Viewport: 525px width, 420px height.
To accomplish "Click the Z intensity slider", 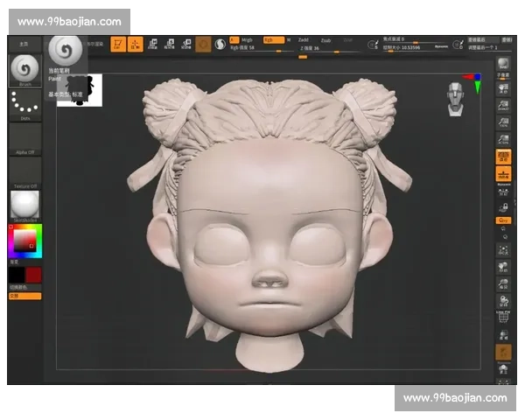I will pyautogui.click(x=315, y=48).
